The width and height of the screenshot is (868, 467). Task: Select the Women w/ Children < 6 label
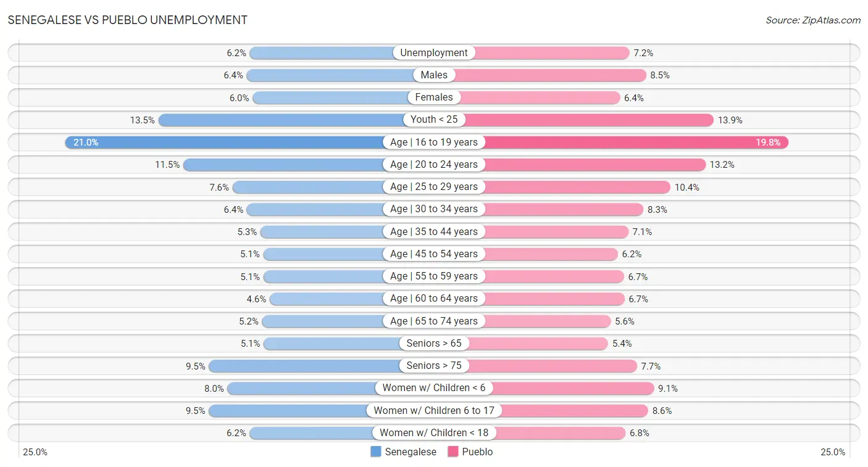tap(434, 388)
